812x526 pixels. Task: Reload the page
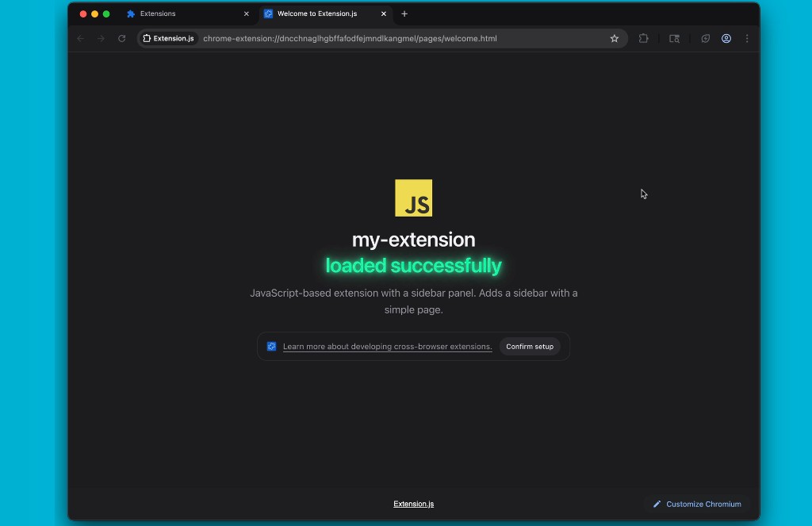(121, 38)
